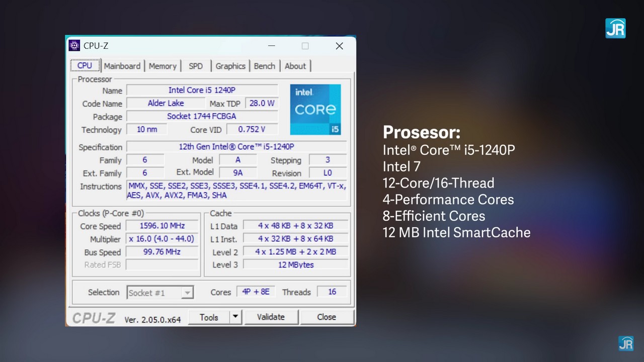Expand the Tools dropdown arrow
The image size is (644, 362).
[x=235, y=317]
